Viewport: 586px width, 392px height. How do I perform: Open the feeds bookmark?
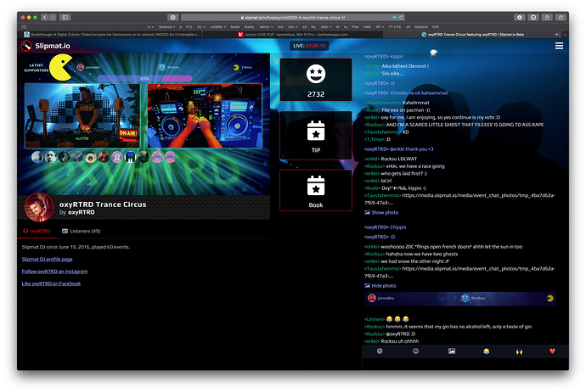[x=235, y=27]
